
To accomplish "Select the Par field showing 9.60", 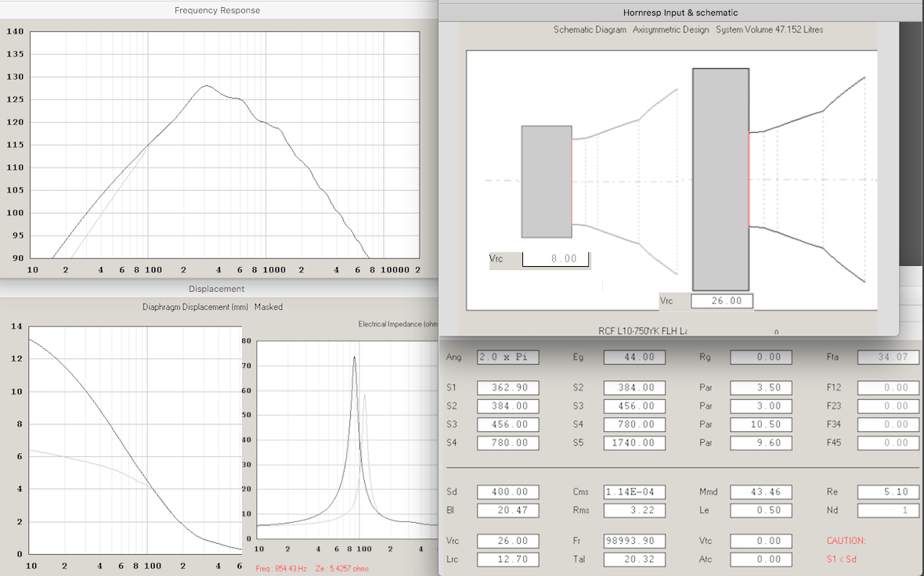I will coord(761,442).
